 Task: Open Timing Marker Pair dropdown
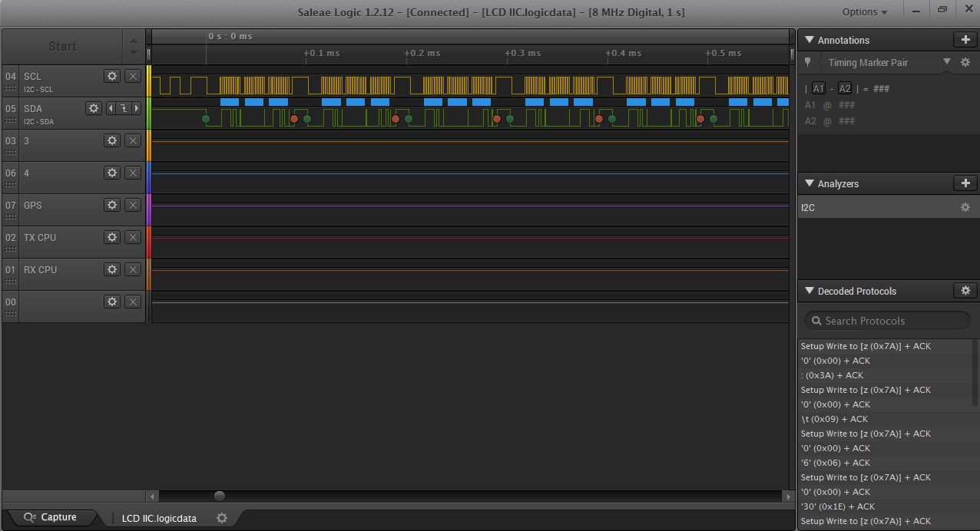pos(946,62)
